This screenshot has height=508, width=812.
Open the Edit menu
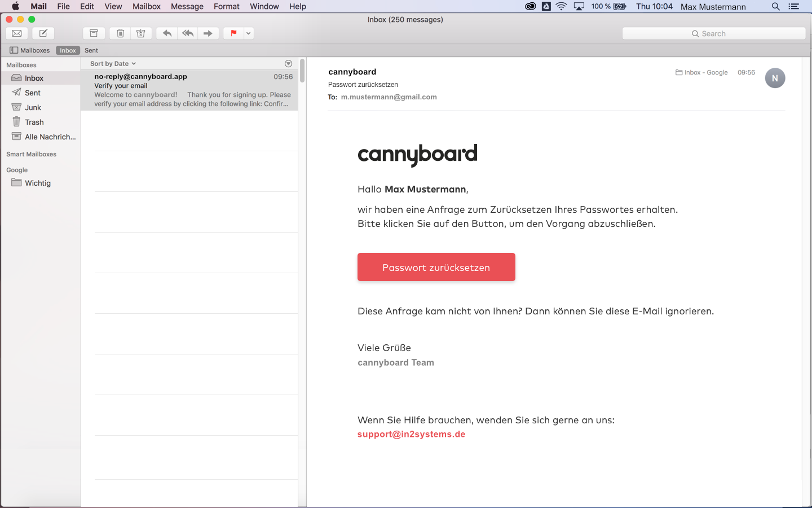(87, 6)
